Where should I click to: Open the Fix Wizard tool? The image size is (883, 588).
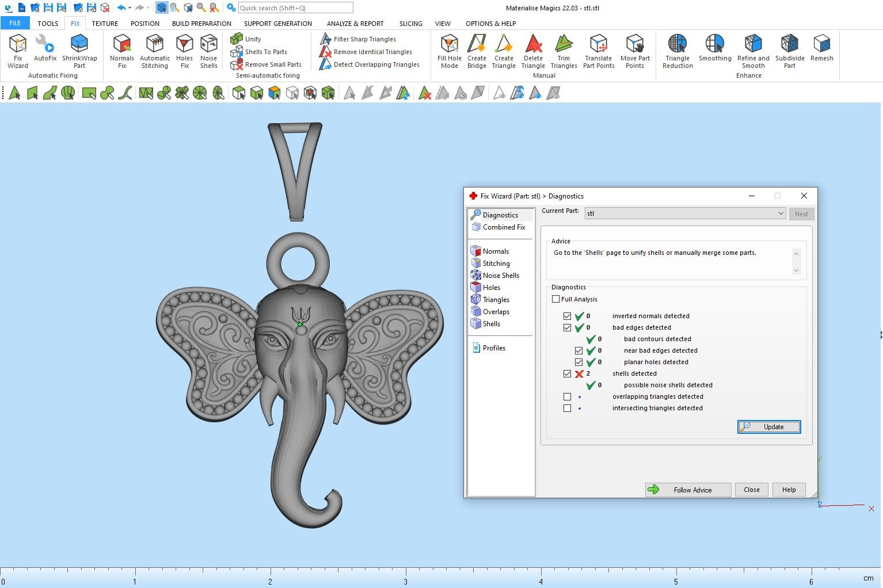pos(18,51)
